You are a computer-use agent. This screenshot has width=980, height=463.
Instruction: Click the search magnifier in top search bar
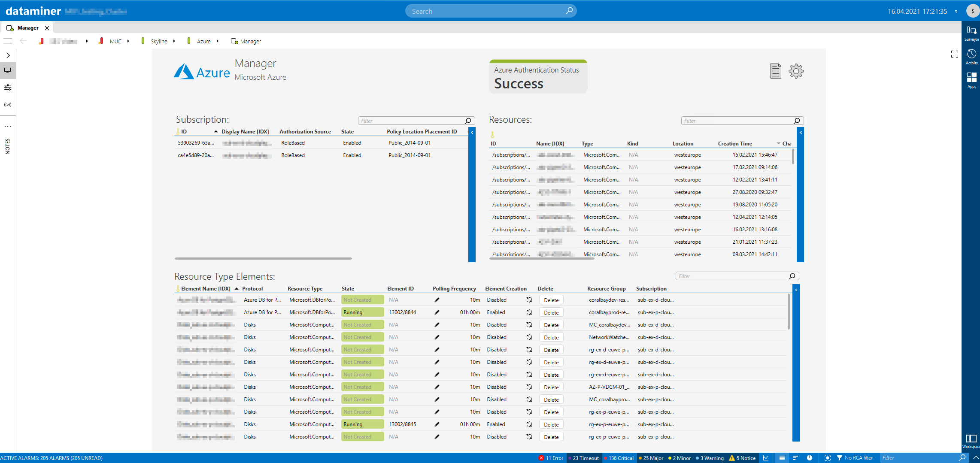[569, 11]
